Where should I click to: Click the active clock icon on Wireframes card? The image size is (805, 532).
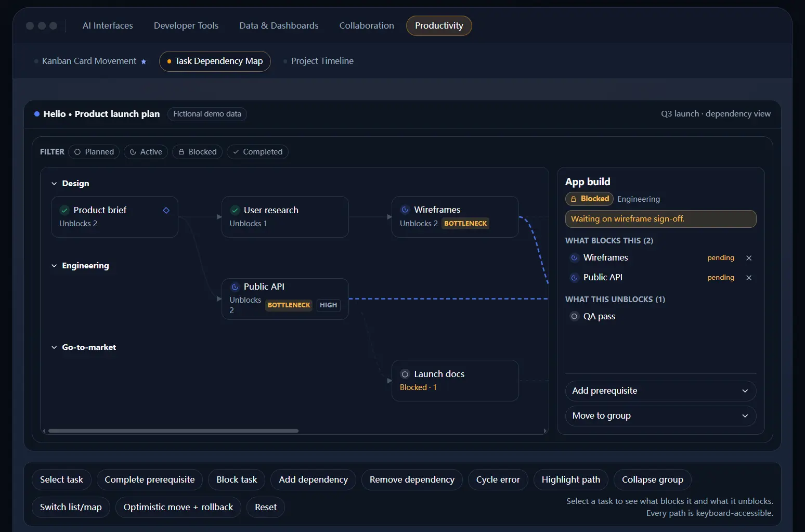[x=405, y=210]
